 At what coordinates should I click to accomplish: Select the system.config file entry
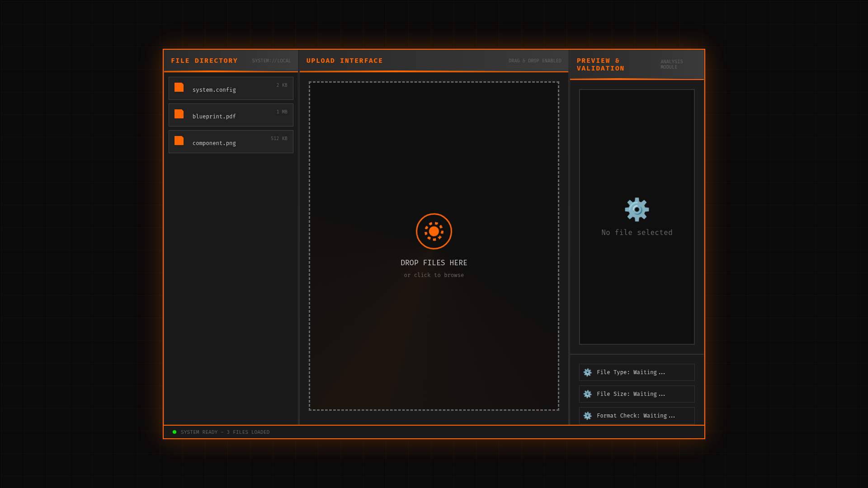tap(231, 89)
